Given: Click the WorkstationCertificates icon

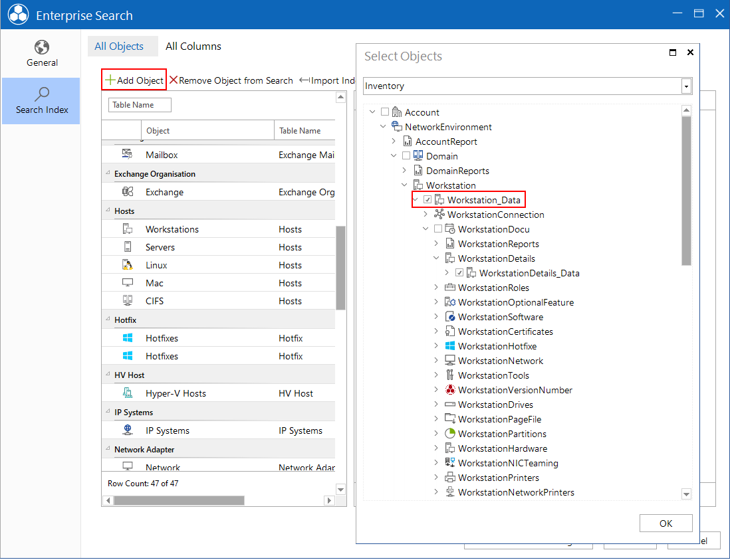Looking at the screenshot, I should (x=450, y=331).
